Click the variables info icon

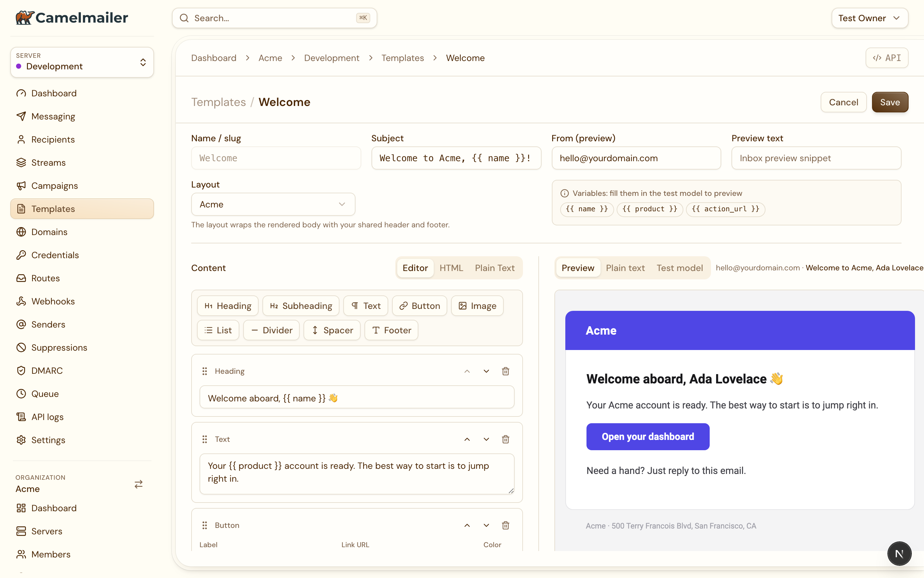point(564,193)
